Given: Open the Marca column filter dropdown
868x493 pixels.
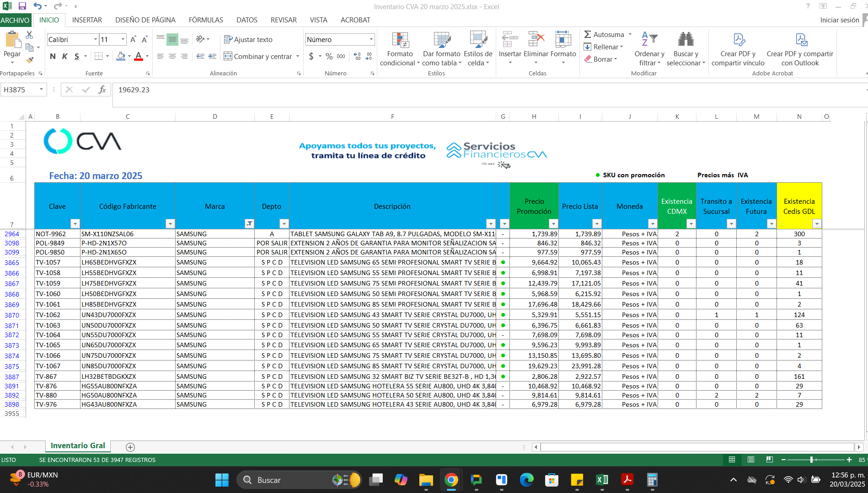Looking at the screenshot, I should tap(249, 223).
